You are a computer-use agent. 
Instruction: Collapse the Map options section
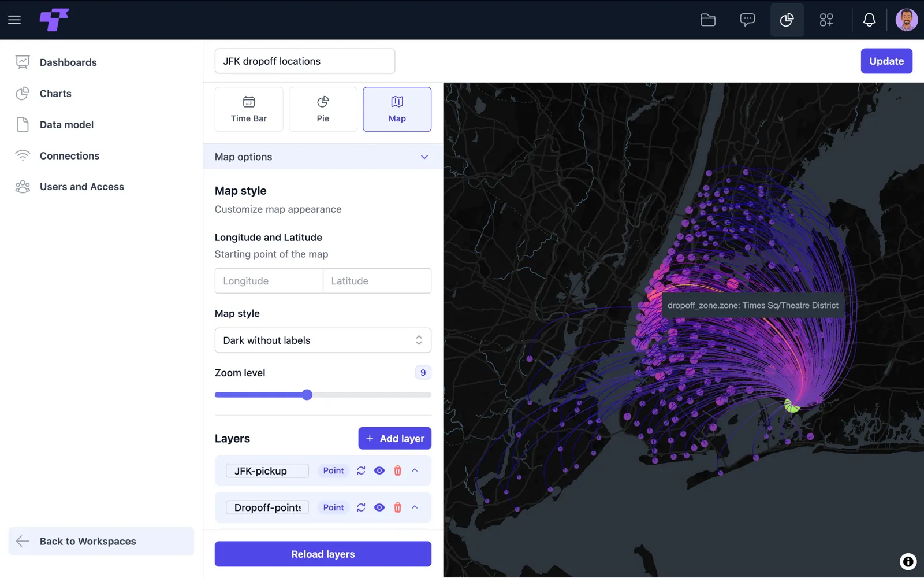click(323, 157)
